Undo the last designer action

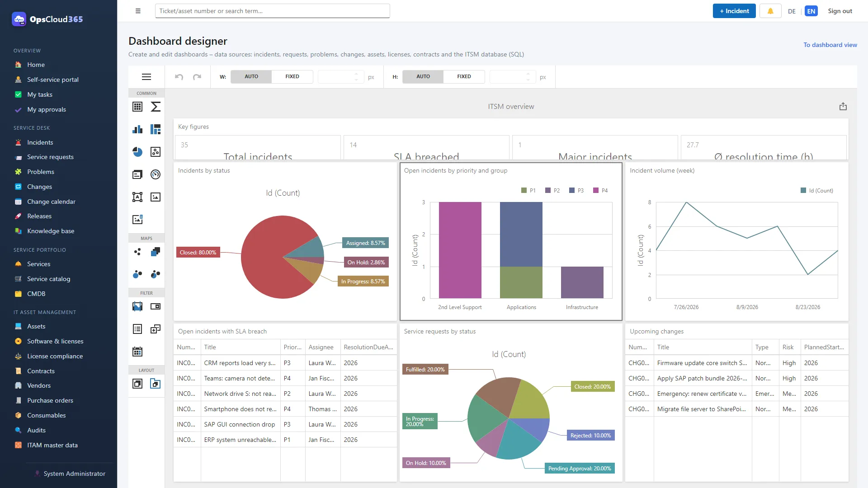point(179,77)
